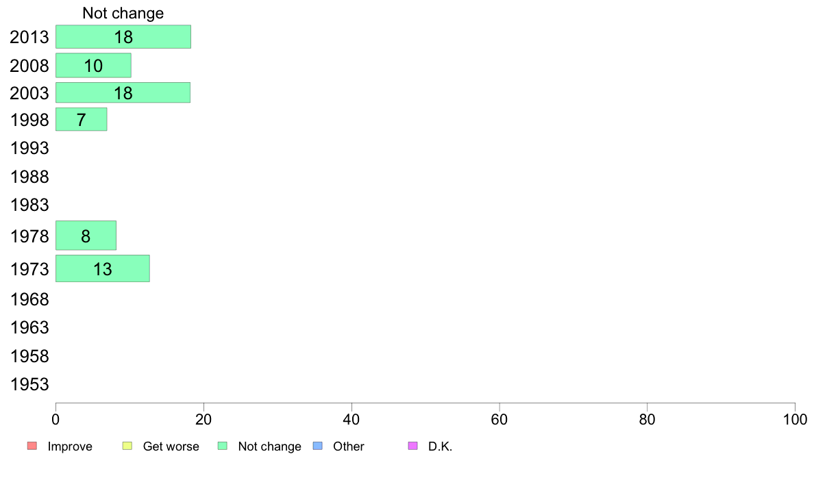Select the 1978 bar showing 8
Image resolution: width=814 pixels, height=504 pixels.
(86, 236)
